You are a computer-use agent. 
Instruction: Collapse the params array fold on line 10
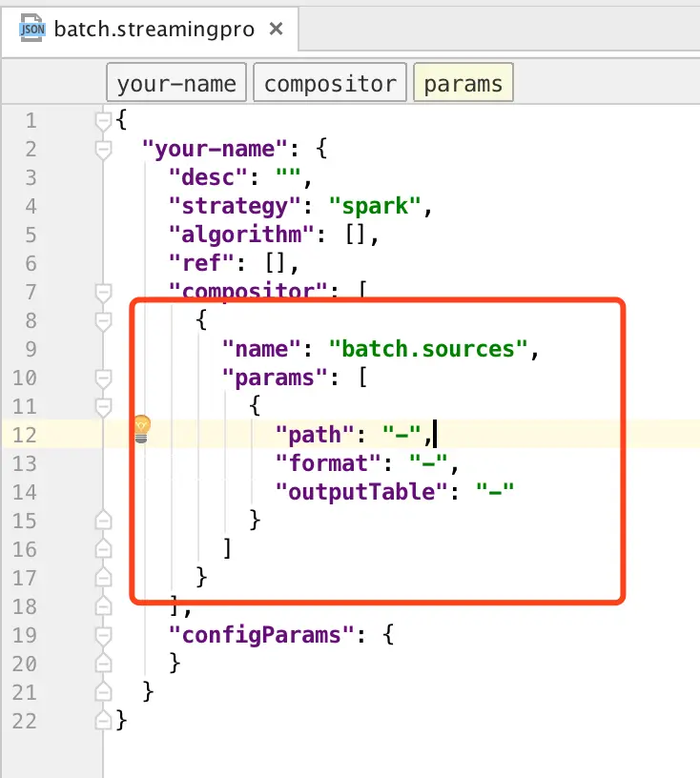click(103, 379)
